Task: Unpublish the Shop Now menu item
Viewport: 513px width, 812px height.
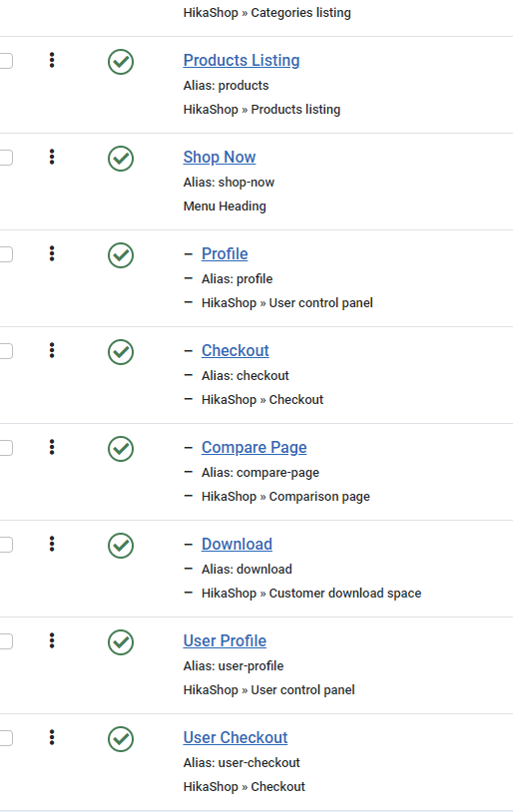Action: coord(121,159)
